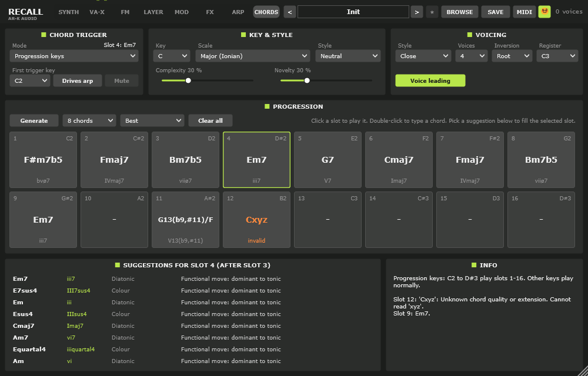Screen dimensions: 588x376
Task: Click the SAVE button
Action: click(x=495, y=12)
